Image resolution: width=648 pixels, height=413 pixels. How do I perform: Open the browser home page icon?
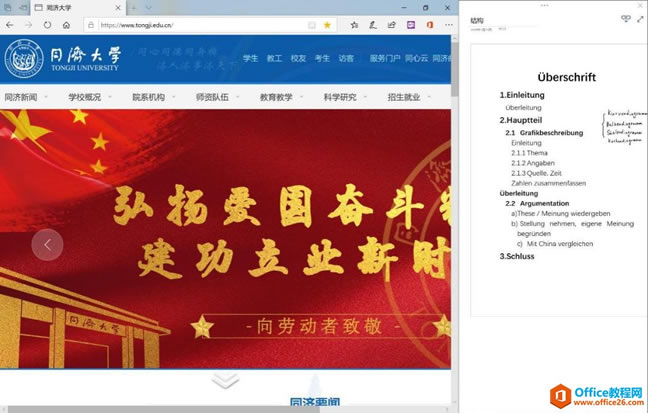pyautogui.click(x=67, y=25)
